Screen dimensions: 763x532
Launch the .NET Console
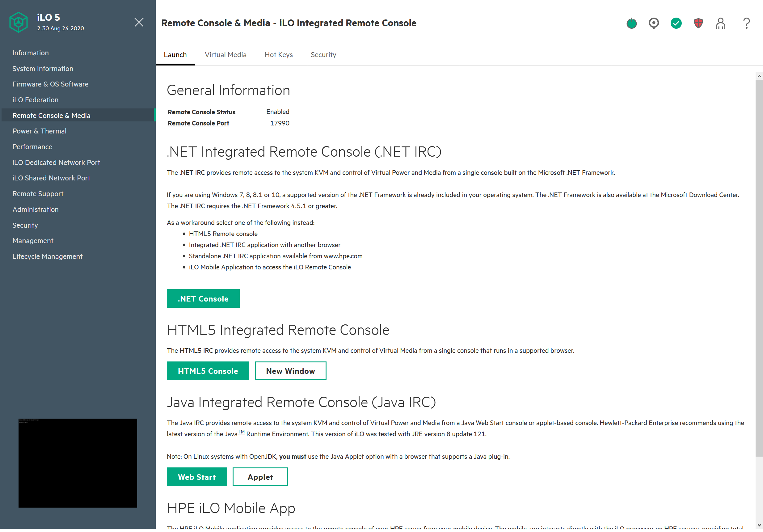[x=203, y=298]
